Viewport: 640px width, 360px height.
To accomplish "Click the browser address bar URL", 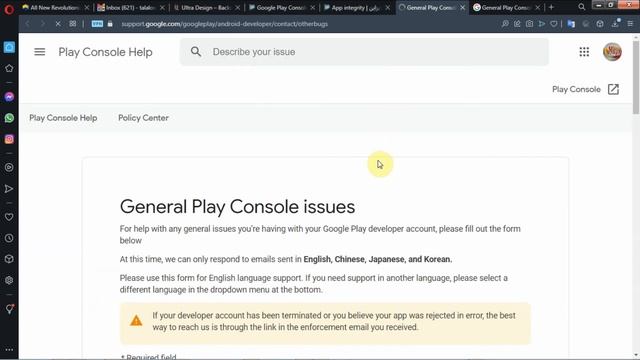I will click(224, 24).
